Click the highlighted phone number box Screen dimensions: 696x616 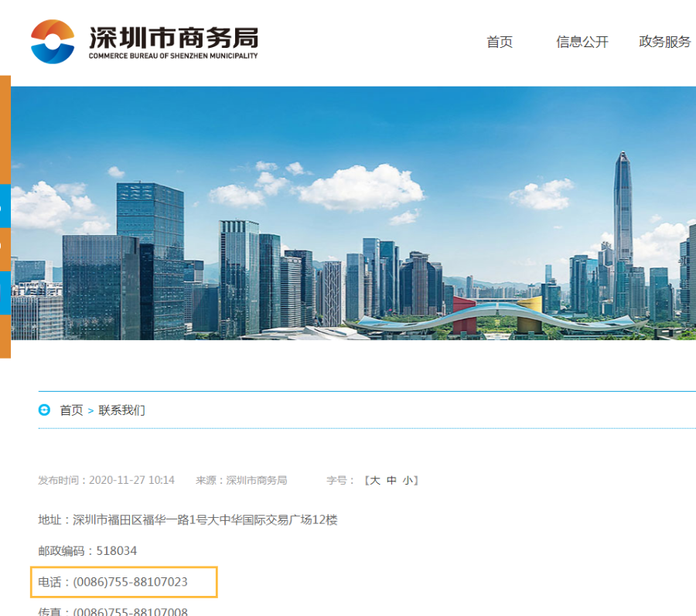[124, 582]
